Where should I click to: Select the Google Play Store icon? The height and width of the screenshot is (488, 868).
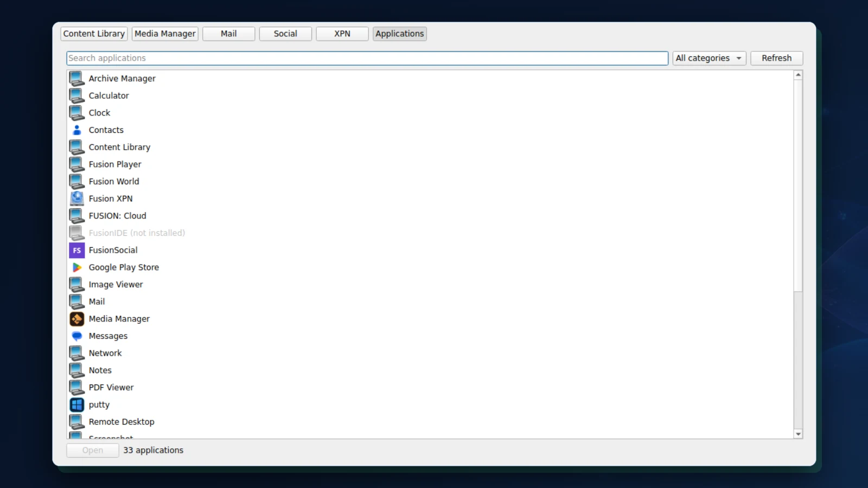pyautogui.click(x=77, y=267)
